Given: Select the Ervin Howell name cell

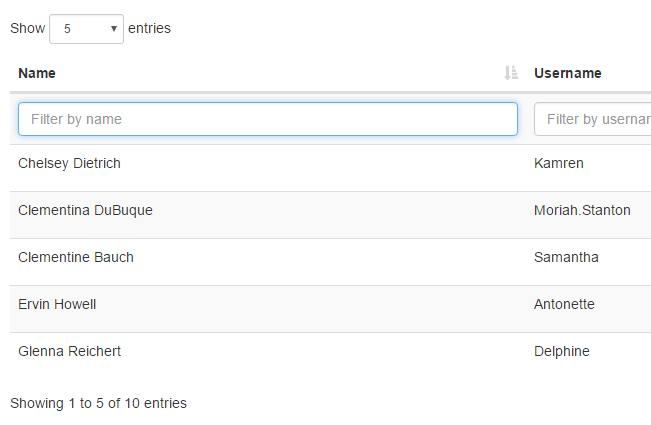Looking at the screenshot, I should [x=57, y=304].
